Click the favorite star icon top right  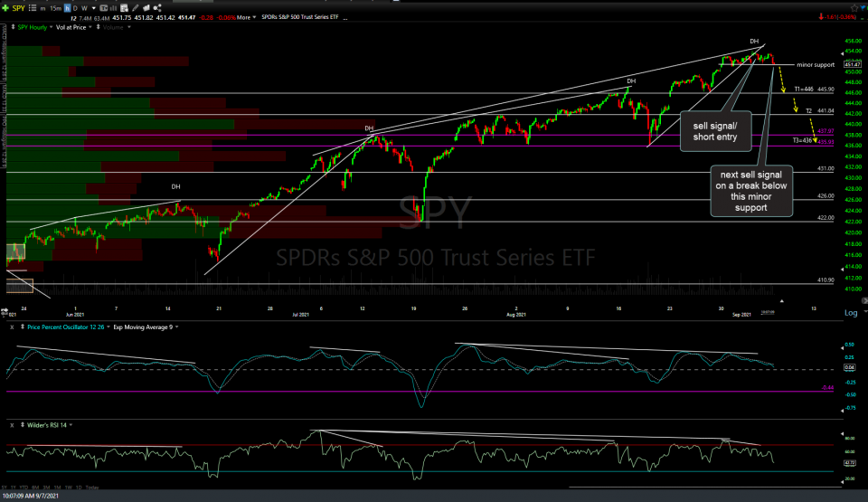pyautogui.click(x=854, y=8)
